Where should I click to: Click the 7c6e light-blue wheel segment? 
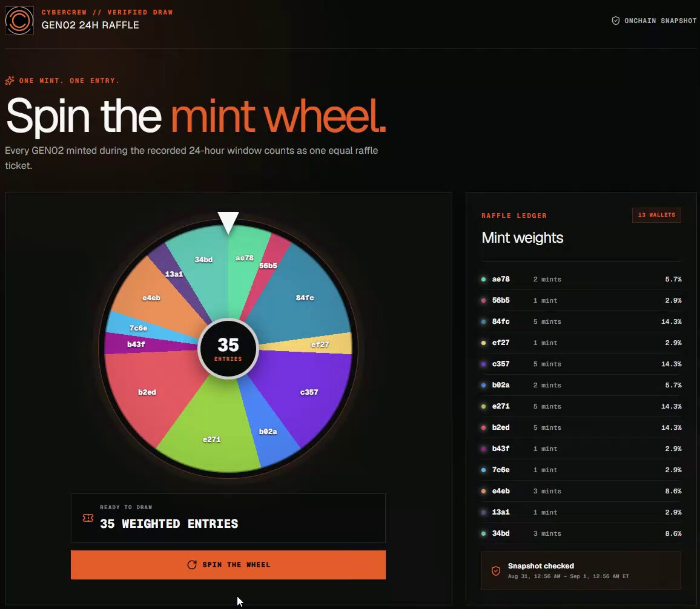[x=139, y=328]
